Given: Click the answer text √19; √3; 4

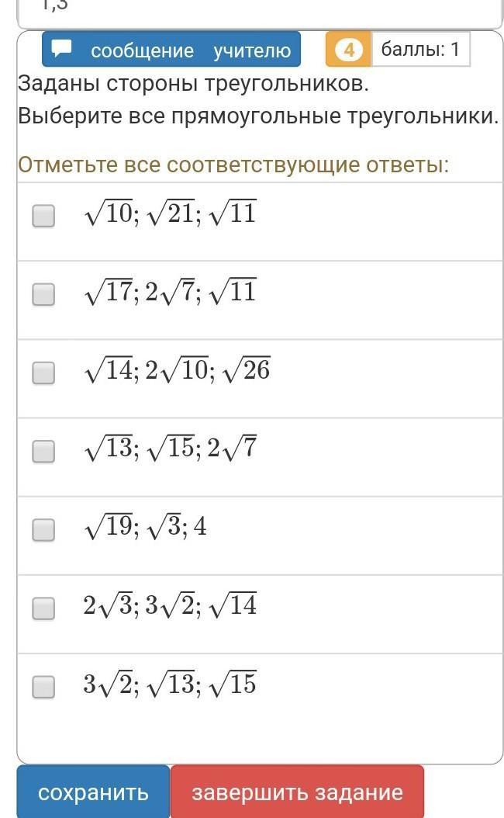Looking at the screenshot, I should 145,528.
